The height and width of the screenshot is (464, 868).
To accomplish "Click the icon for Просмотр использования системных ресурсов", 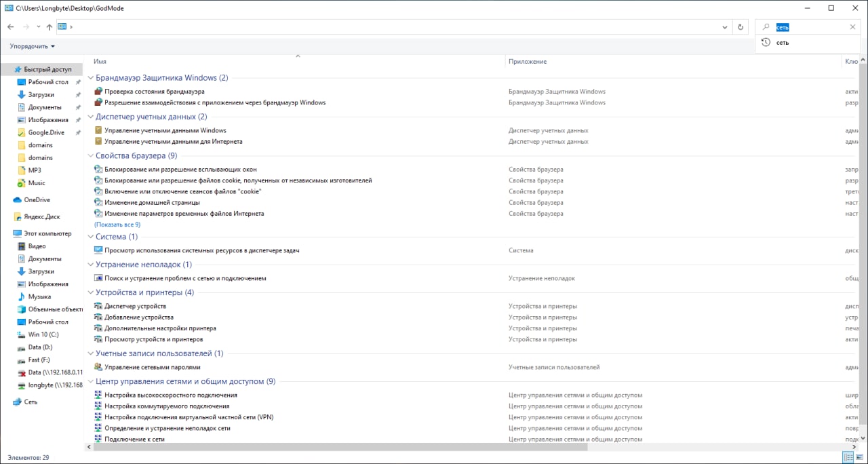I will coord(98,250).
